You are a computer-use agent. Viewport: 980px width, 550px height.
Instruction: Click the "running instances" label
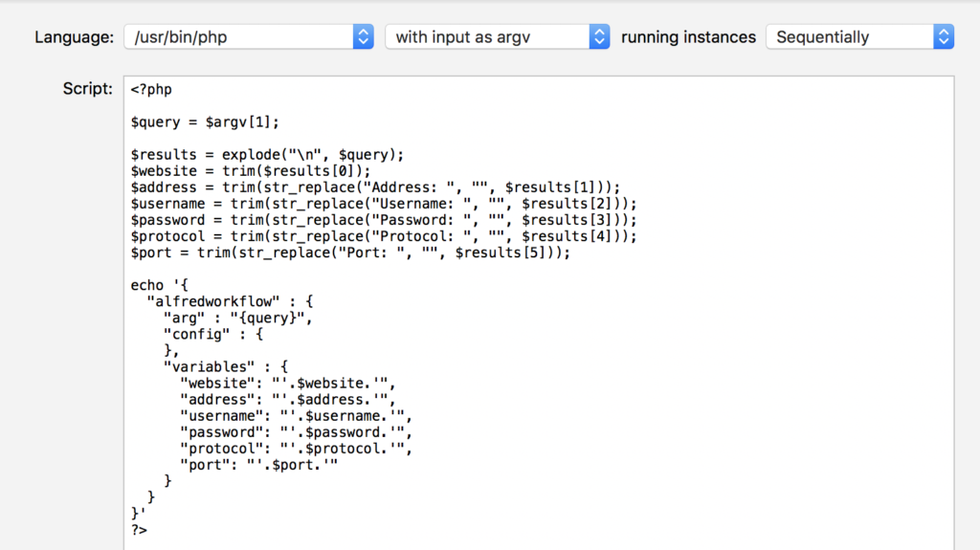(x=688, y=37)
